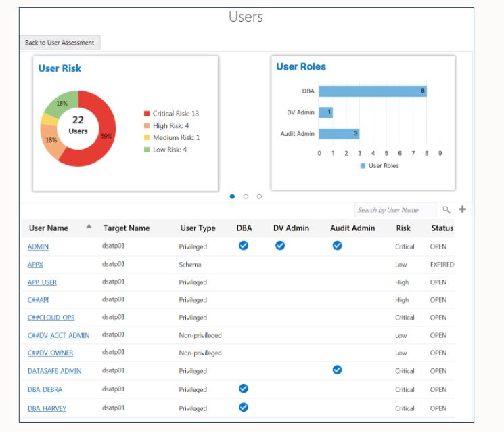Select third carousel page dot
504x432 pixels.
259,196
